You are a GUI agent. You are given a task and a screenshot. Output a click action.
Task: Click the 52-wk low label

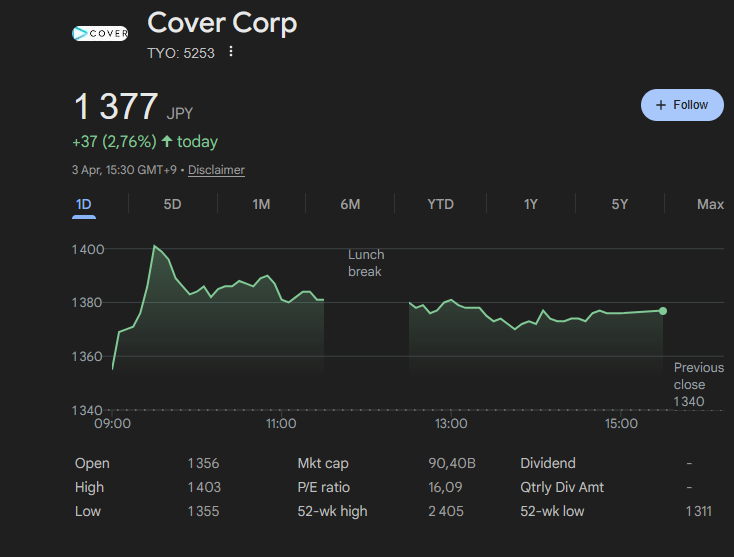point(552,511)
